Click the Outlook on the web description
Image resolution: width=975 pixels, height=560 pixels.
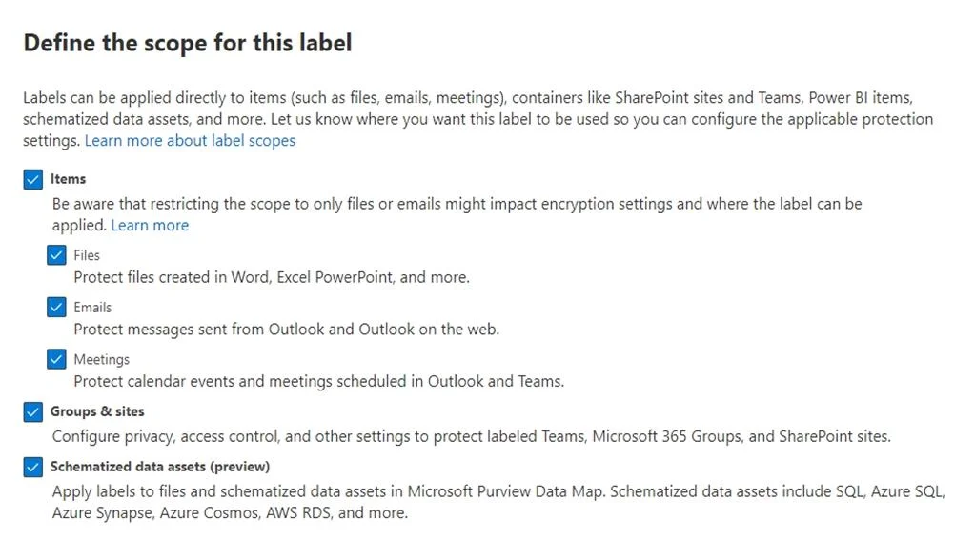click(287, 330)
